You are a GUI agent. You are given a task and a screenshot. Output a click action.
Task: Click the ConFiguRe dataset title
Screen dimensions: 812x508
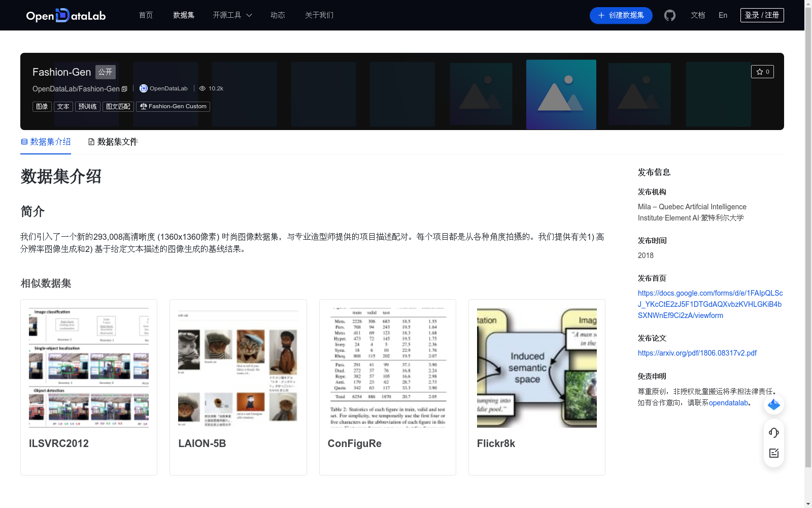coord(355,443)
